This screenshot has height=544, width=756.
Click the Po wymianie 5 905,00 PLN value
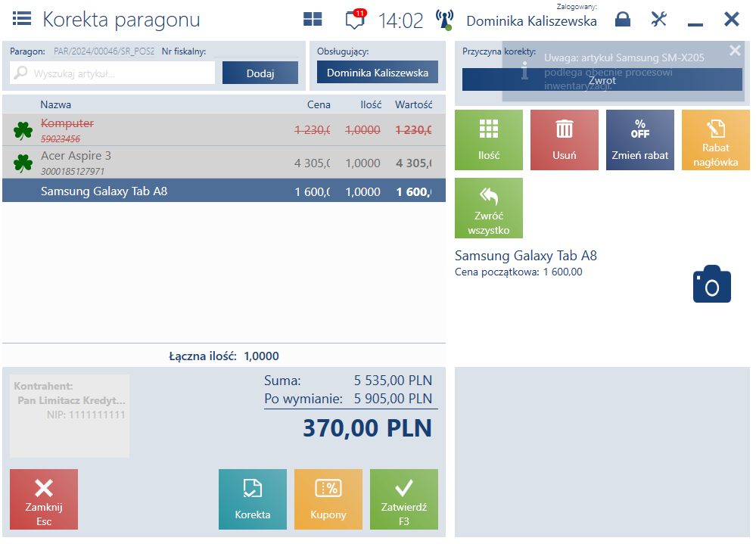click(393, 399)
